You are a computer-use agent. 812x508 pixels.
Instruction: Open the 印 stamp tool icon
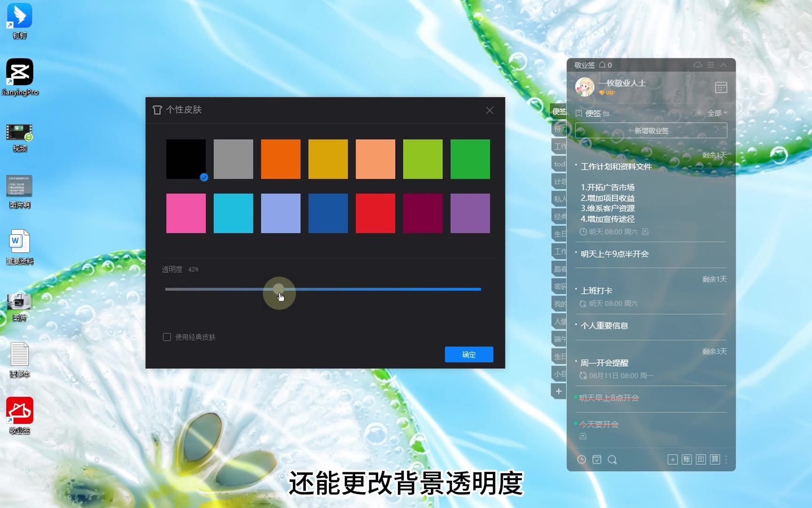[701, 460]
